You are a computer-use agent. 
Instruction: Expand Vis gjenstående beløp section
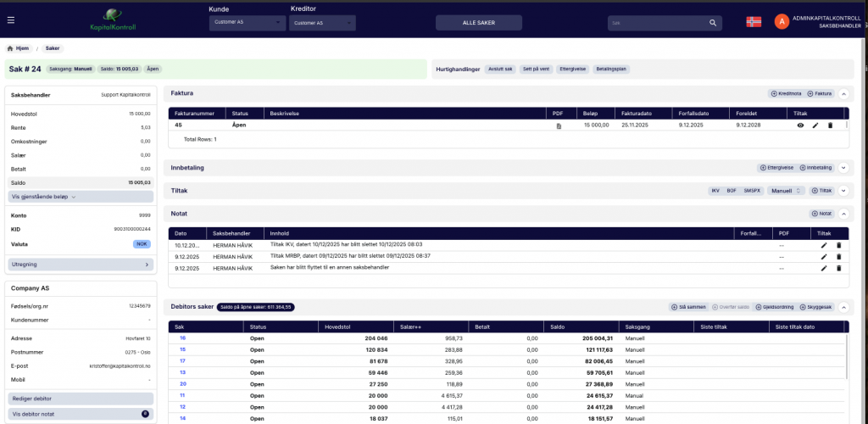coord(44,197)
